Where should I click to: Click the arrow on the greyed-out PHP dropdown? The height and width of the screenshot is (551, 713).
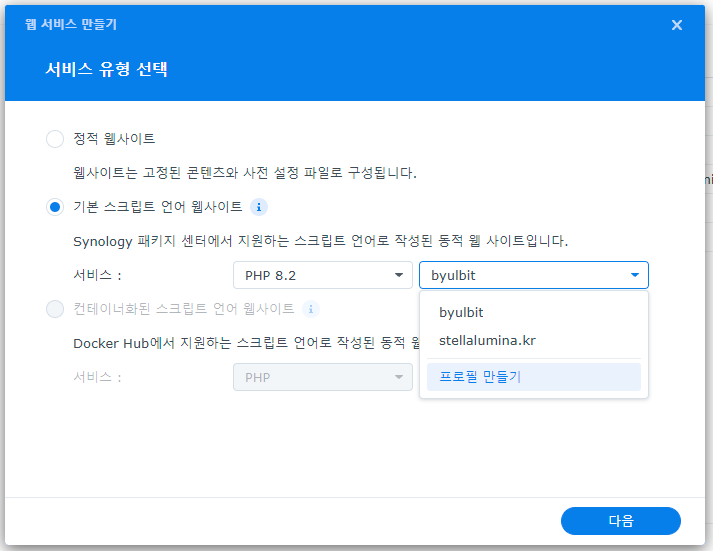(399, 377)
